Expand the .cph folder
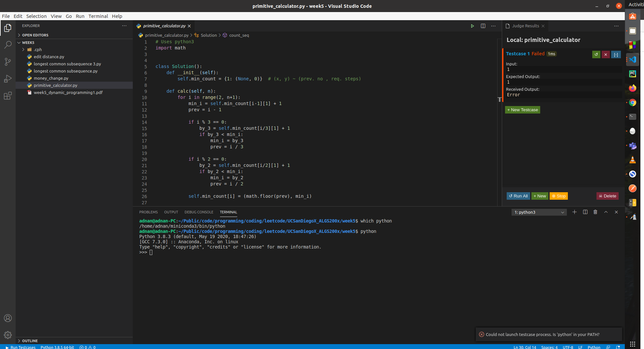The width and height of the screenshot is (644, 349). coord(23,49)
